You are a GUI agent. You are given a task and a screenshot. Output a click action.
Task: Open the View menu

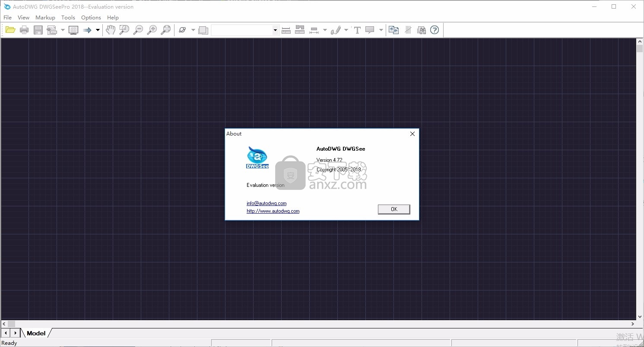pos(23,18)
